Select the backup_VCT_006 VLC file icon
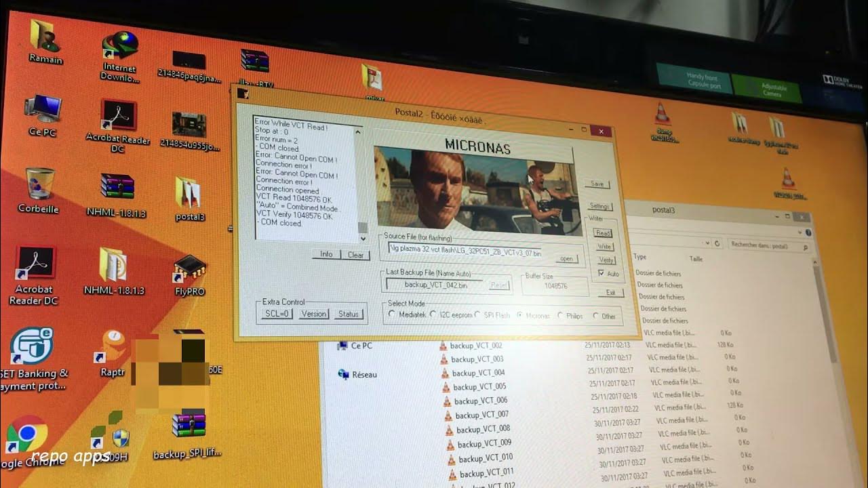This screenshot has width=868, height=488. [x=447, y=401]
